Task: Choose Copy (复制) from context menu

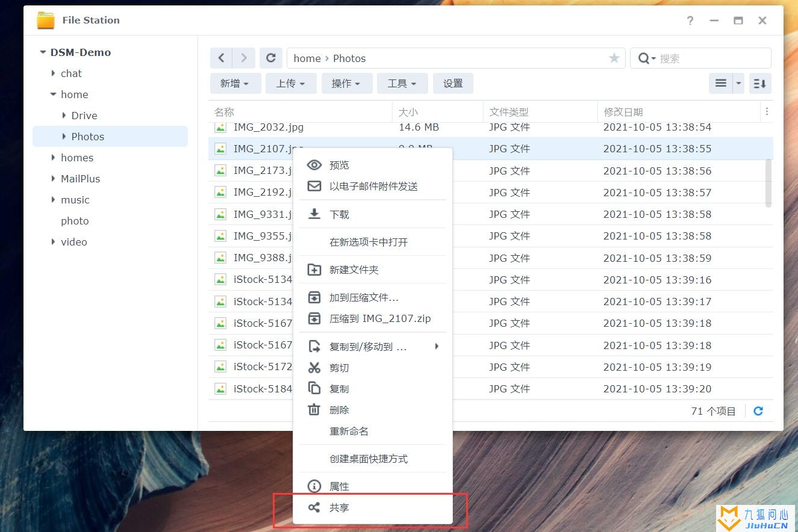Action: pos(372,388)
